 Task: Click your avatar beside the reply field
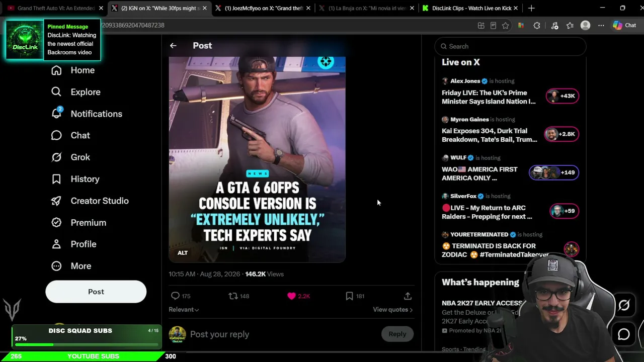[x=177, y=334]
